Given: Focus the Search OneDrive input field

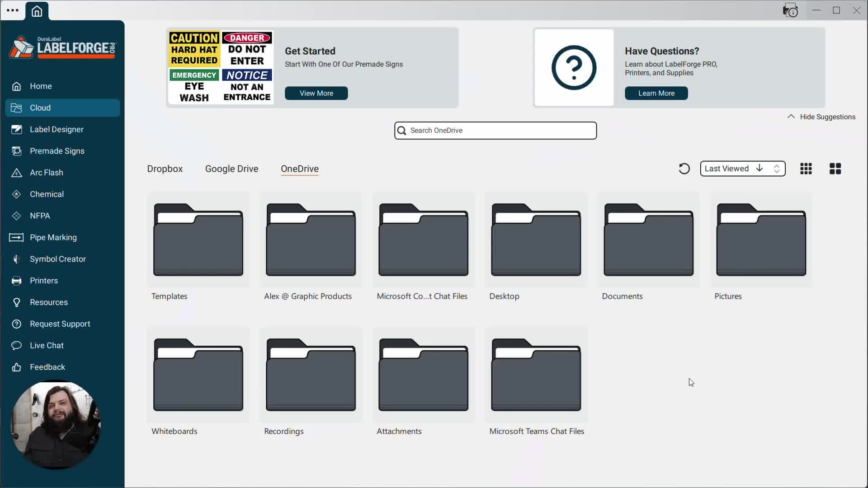Looking at the screenshot, I should click(x=495, y=131).
